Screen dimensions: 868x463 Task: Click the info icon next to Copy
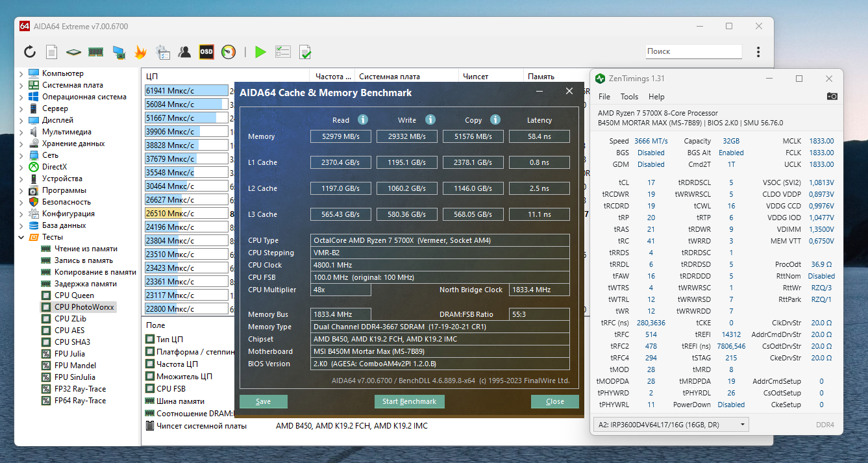pyautogui.click(x=495, y=119)
